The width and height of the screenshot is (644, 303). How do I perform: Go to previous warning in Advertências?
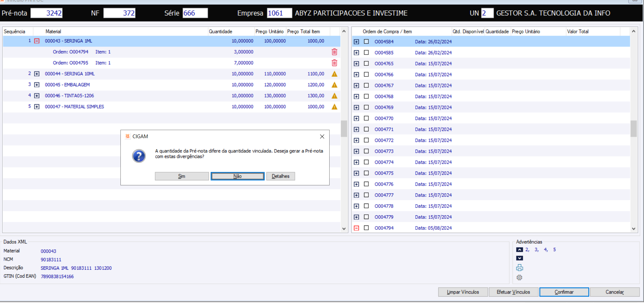520,250
